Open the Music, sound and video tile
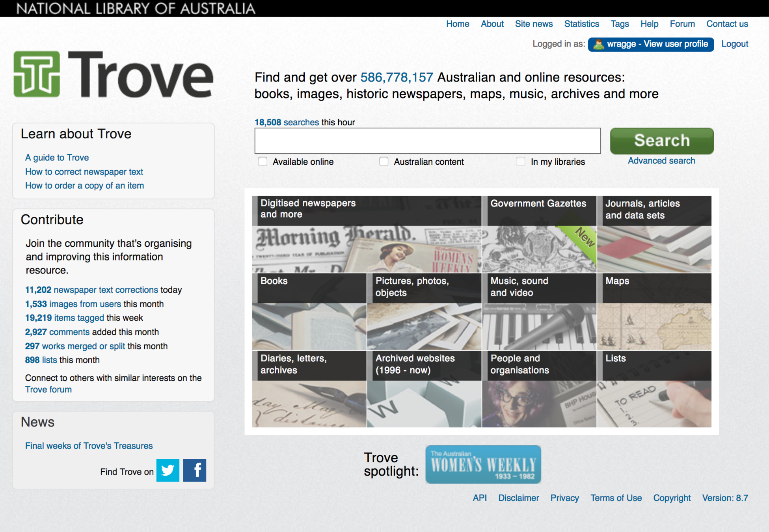Viewport: 769px width, 532px height. coord(539,311)
